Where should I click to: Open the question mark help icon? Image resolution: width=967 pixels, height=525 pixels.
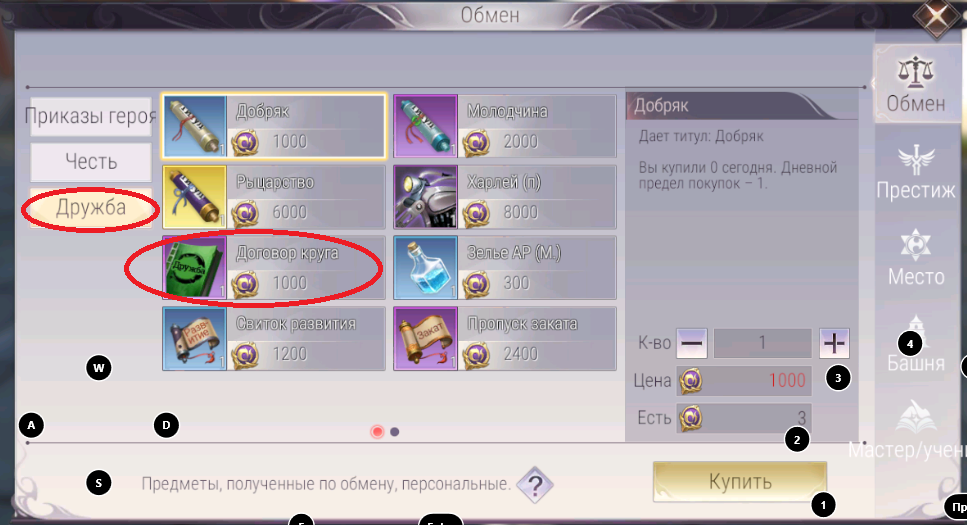point(535,485)
